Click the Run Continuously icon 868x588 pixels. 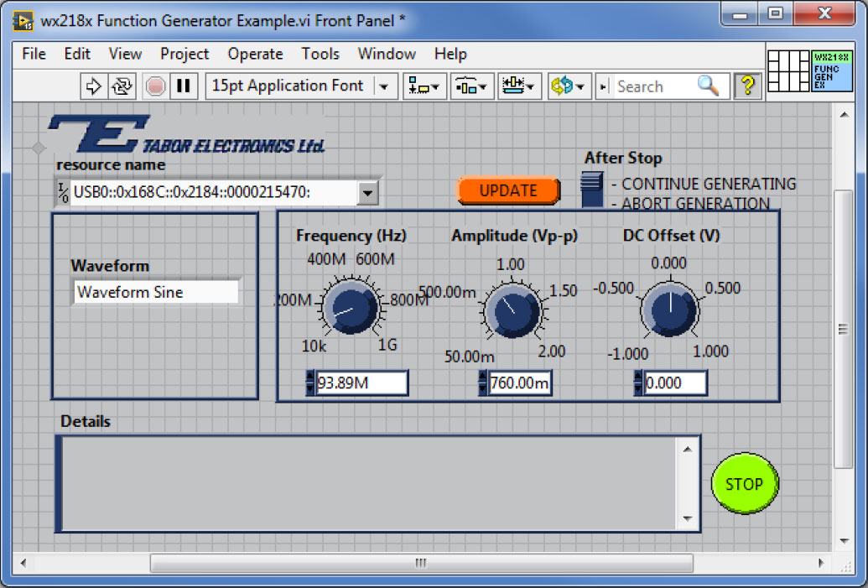(x=123, y=86)
